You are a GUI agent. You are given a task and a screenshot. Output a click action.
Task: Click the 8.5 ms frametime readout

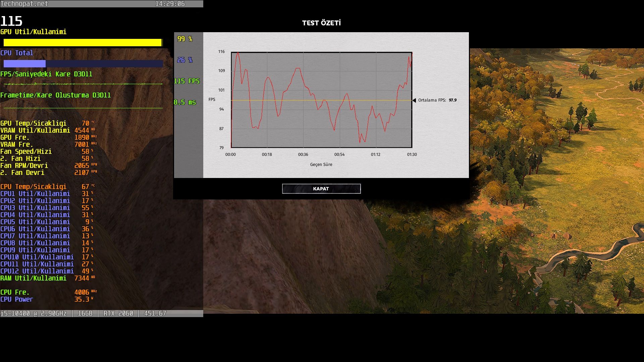click(x=185, y=102)
